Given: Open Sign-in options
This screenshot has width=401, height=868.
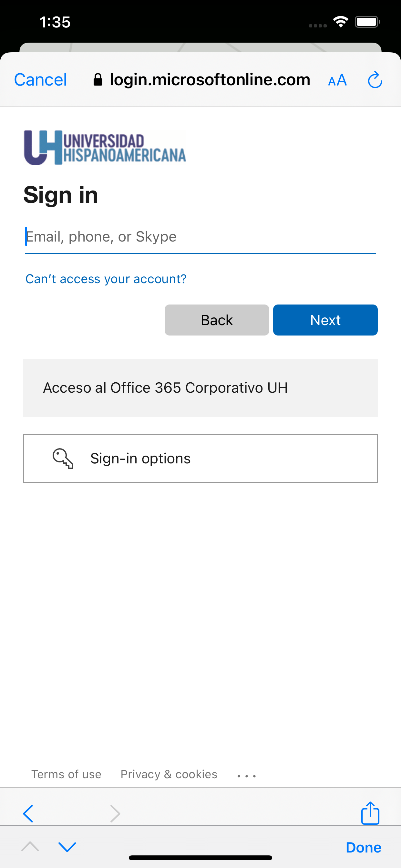Looking at the screenshot, I should click(200, 458).
